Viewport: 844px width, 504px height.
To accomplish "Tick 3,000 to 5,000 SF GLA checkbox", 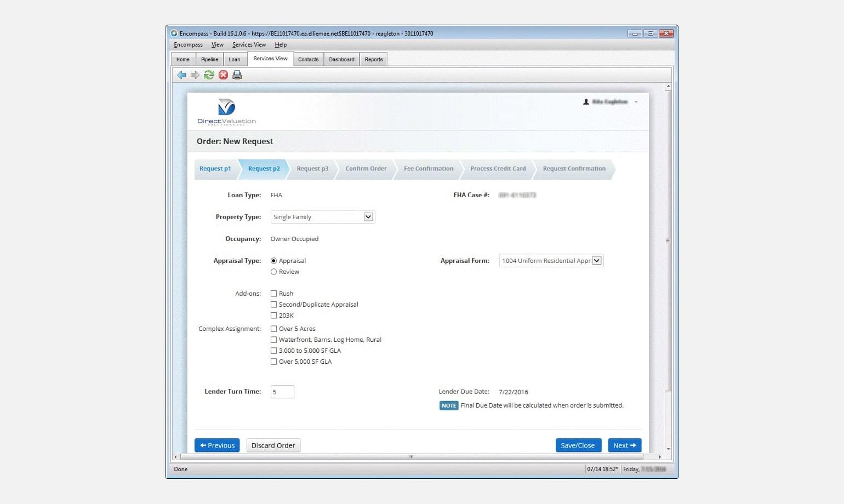I will [273, 351].
